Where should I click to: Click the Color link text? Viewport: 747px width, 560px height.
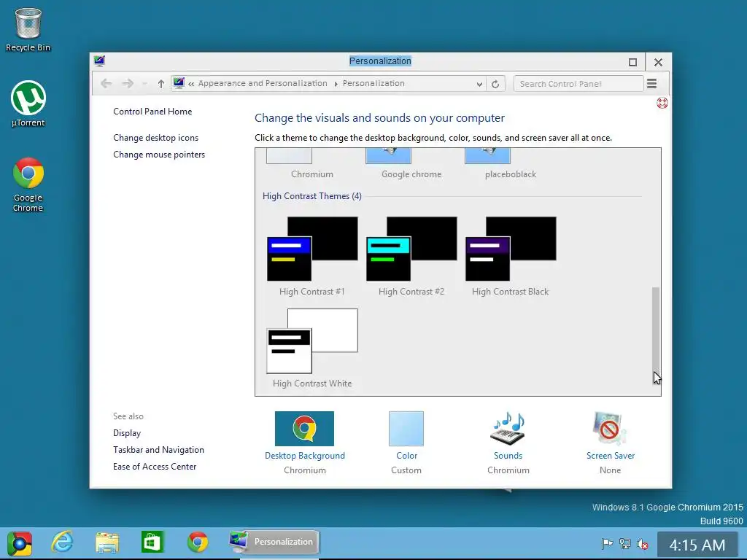tap(406, 456)
